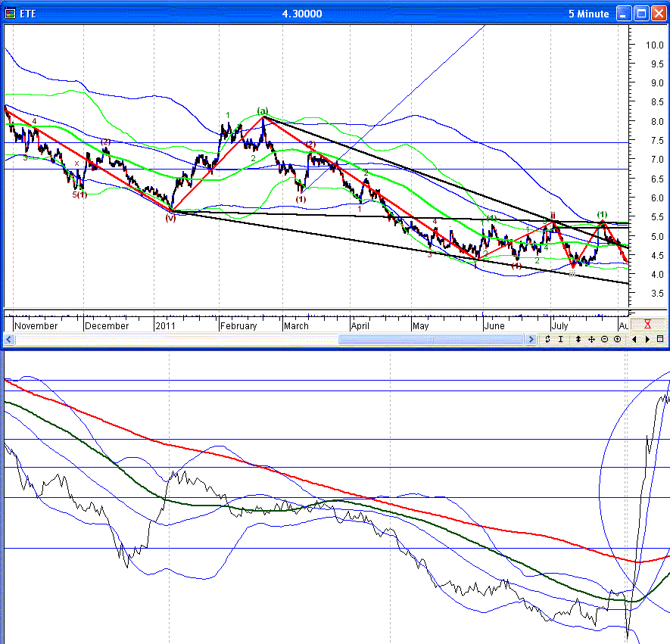This screenshot has width=670, height=644.
Task: Click the "7.0" price axis label
Action: 657,160
